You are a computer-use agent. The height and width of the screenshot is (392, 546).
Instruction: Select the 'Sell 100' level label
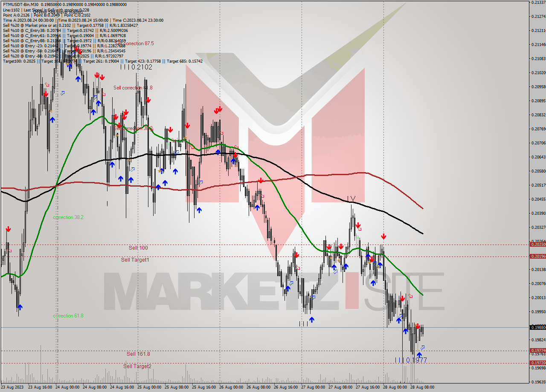pos(138,248)
